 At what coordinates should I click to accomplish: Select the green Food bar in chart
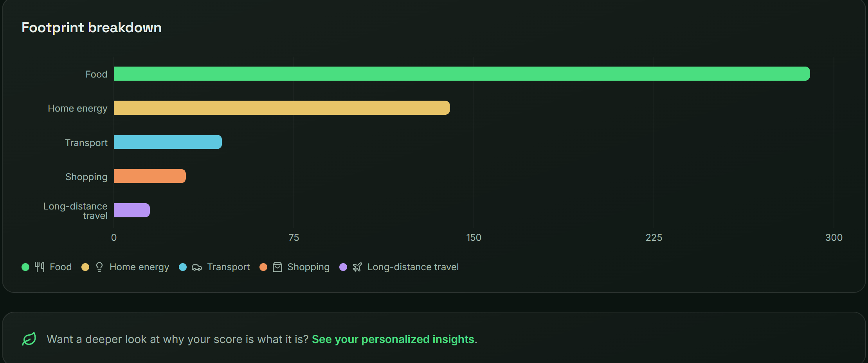click(462, 74)
